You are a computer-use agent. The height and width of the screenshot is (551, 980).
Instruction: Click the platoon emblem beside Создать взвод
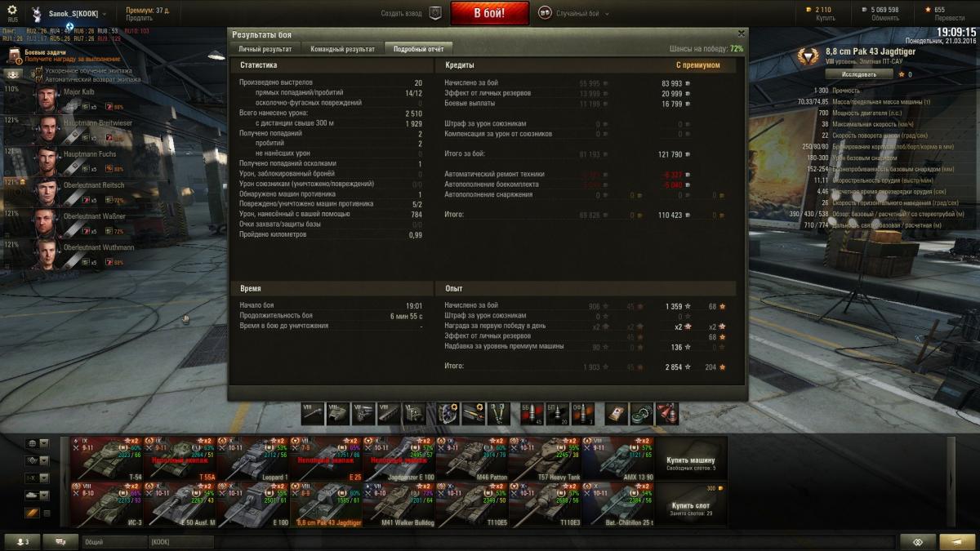click(435, 13)
